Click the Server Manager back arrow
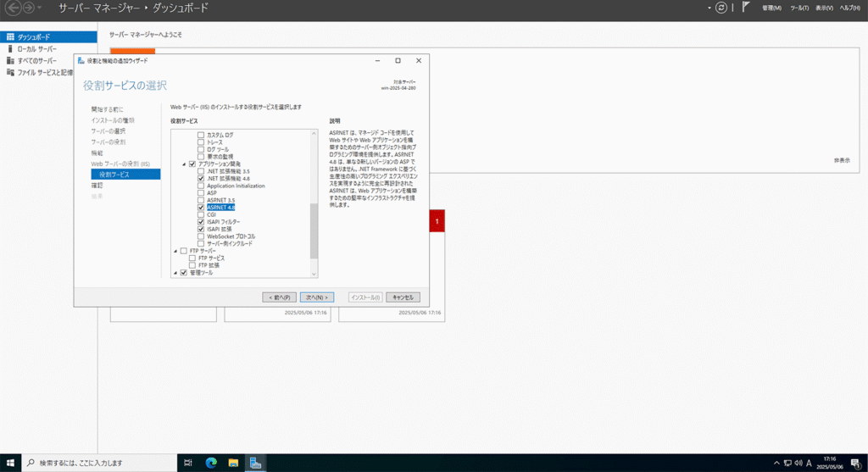Viewport: 868px width, 472px height. coord(13,8)
